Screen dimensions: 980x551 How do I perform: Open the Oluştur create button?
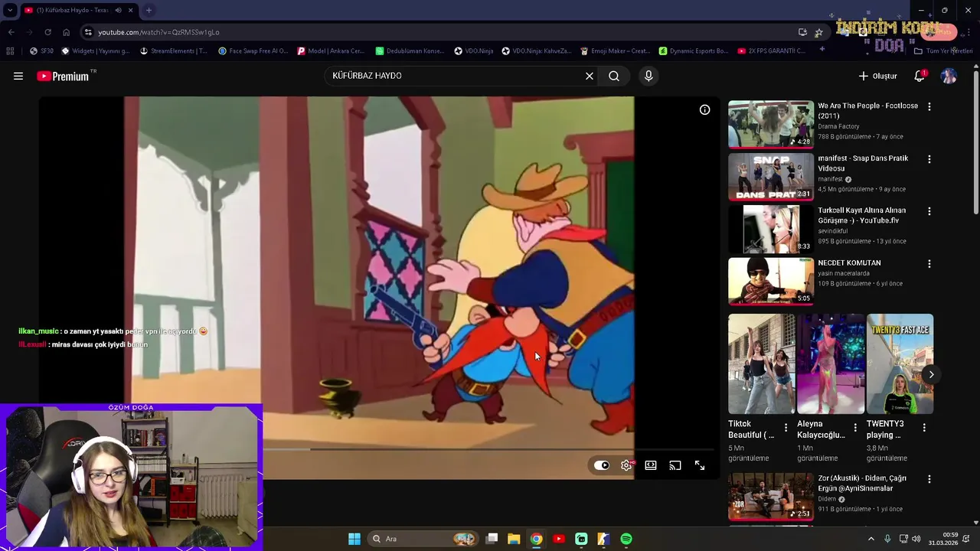click(x=877, y=76)
